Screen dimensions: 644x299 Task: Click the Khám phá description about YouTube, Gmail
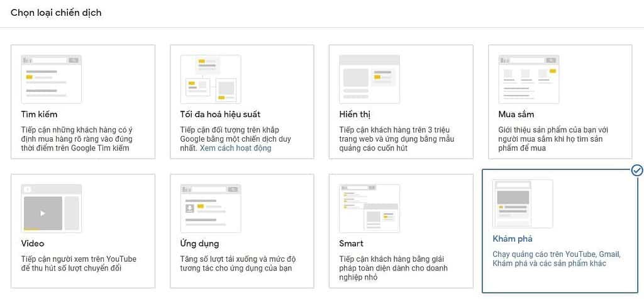(x=557, y=259)
